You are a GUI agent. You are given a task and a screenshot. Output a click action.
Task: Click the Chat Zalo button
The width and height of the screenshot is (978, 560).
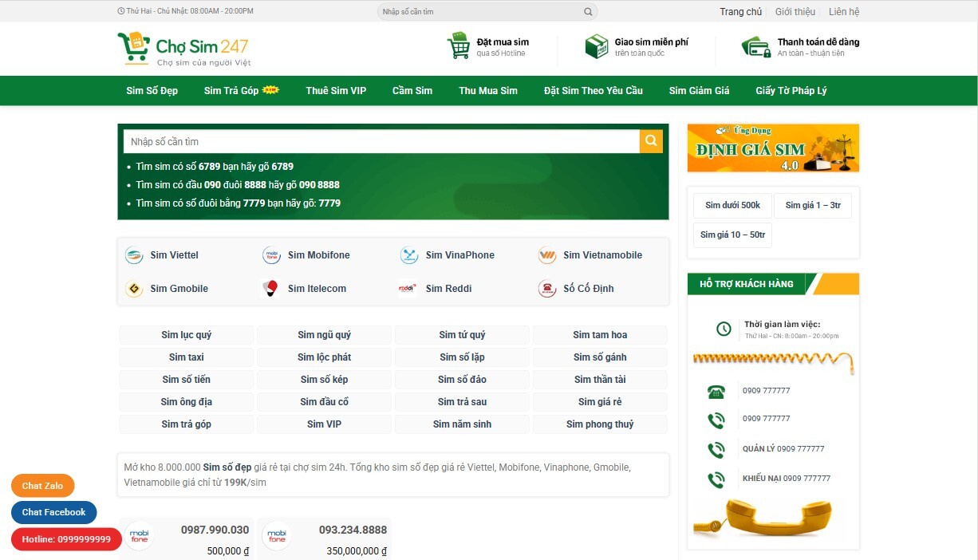coord(42,486)
